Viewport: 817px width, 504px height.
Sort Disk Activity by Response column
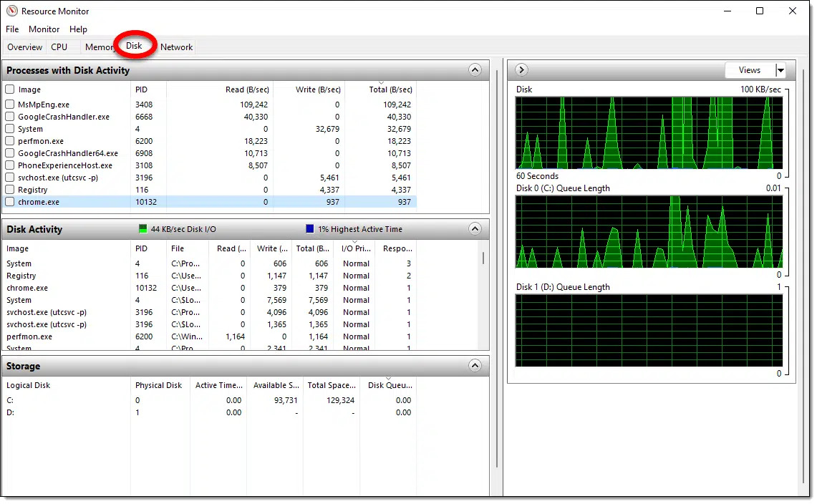point(396,248)
